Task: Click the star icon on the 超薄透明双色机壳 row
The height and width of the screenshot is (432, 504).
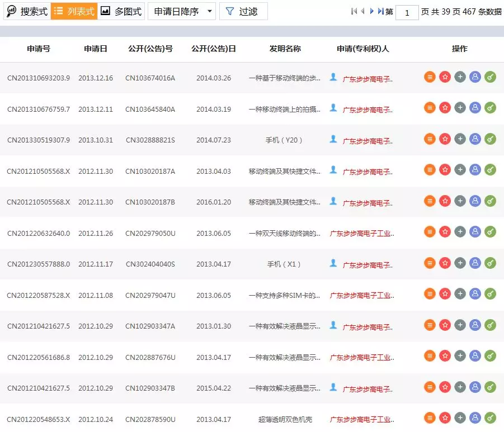Action: point(445,417)
